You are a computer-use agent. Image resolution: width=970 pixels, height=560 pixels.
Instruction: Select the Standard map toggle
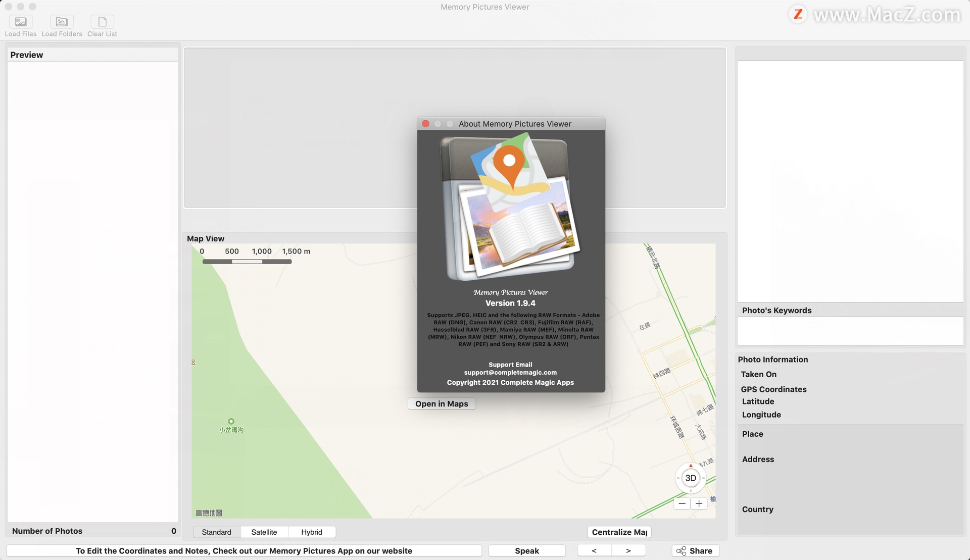[x=217, y=532]
